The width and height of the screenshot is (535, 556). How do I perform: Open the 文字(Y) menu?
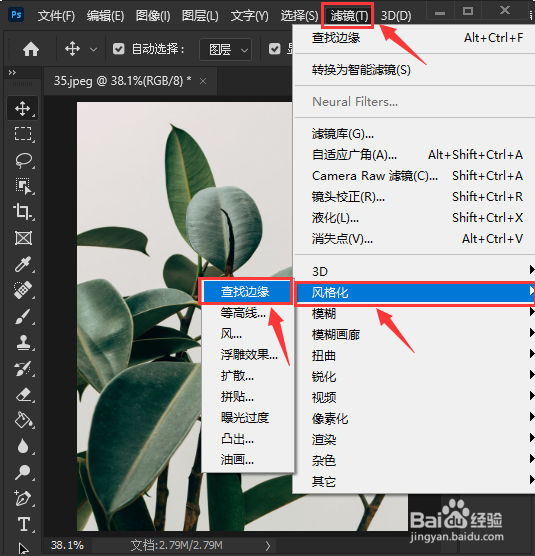249,16
